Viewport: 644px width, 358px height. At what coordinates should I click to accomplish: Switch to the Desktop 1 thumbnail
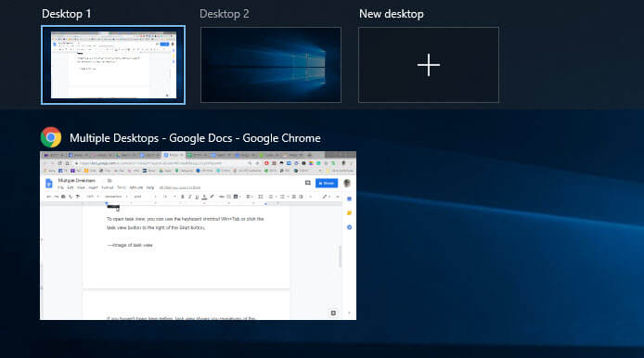coord(113,65)
